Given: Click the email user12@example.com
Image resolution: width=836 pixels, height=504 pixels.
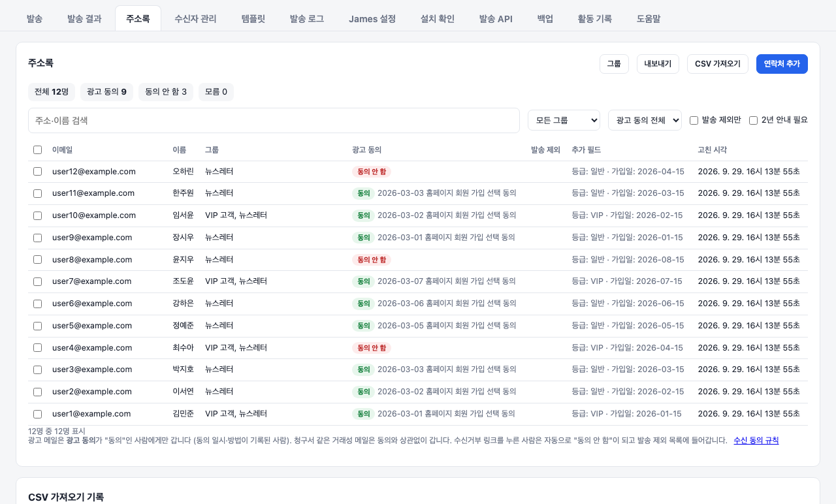Looking at the screenshot, I should point(94,172).
